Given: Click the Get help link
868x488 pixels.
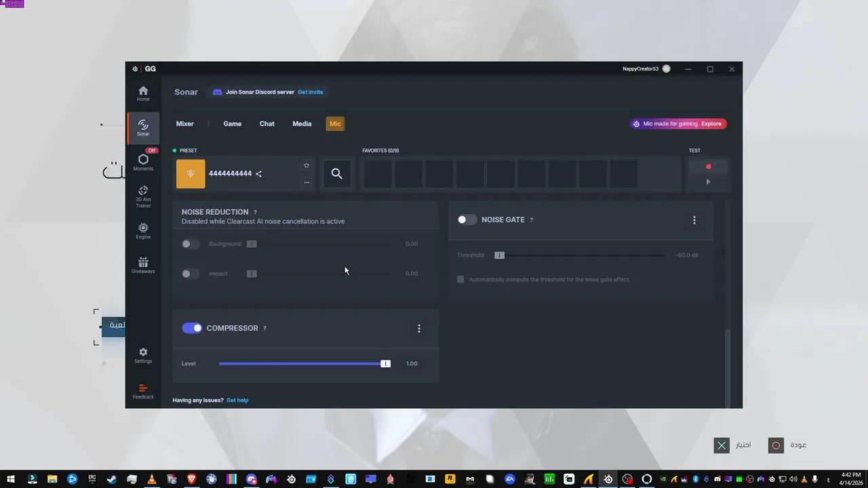Looking at the screenshot, I should click(237, 400).
